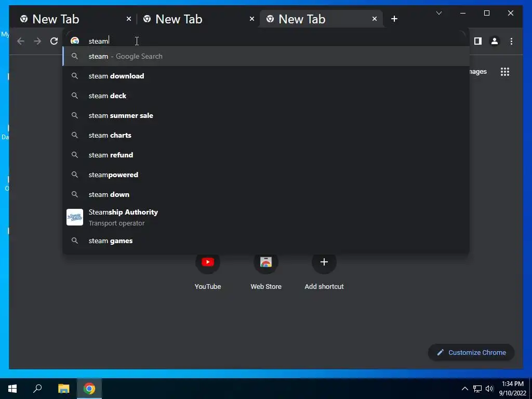Expand the tab search chevron
Image resolution: width=532 pixels, height=399 pixels.
(438, 13)
